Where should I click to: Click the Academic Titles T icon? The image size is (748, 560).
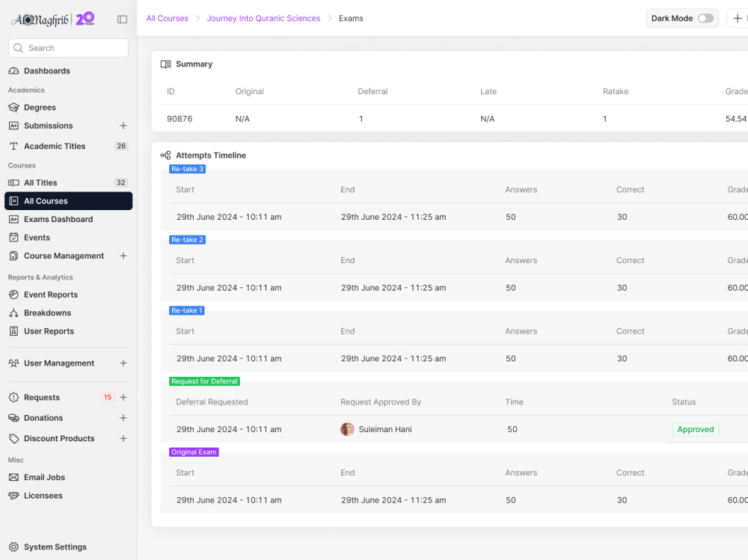click(x=13, y=146)
